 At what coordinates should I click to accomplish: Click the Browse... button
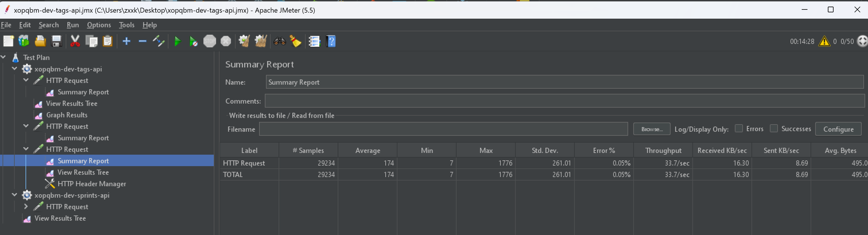pyautogui.click(x=652, y=129)
